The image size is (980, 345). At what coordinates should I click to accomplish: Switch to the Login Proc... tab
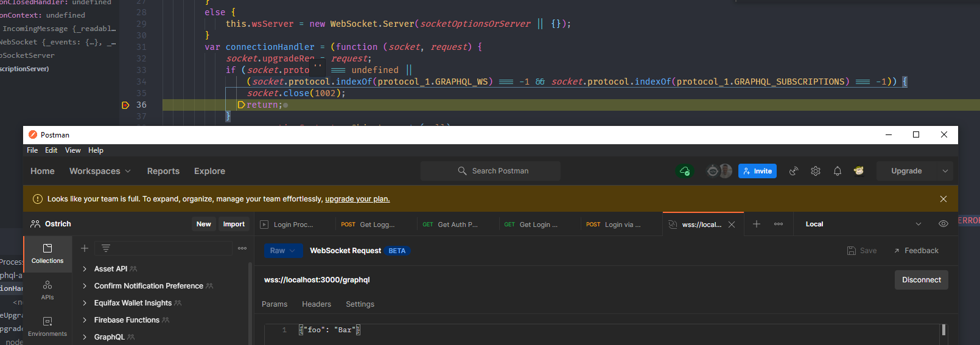(x=295, y=225)
